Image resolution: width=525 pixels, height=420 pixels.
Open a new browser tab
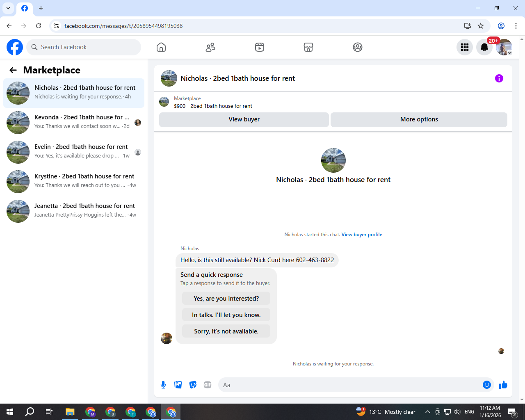pyautogui.click(x=41, y=8)
